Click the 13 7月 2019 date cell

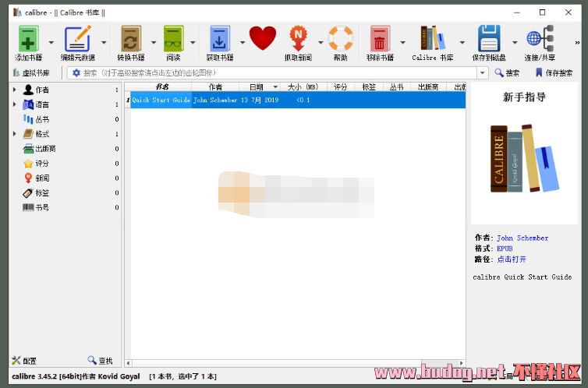coord(260,100)
